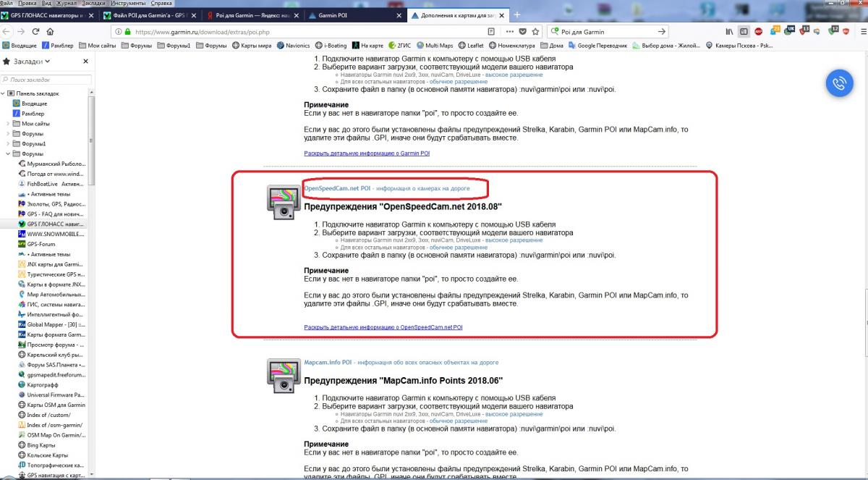This screenshot has width=868, height=480.
Task: Click the OpenSpeedCam navigator device icon
Action: (x=284, y=202)
